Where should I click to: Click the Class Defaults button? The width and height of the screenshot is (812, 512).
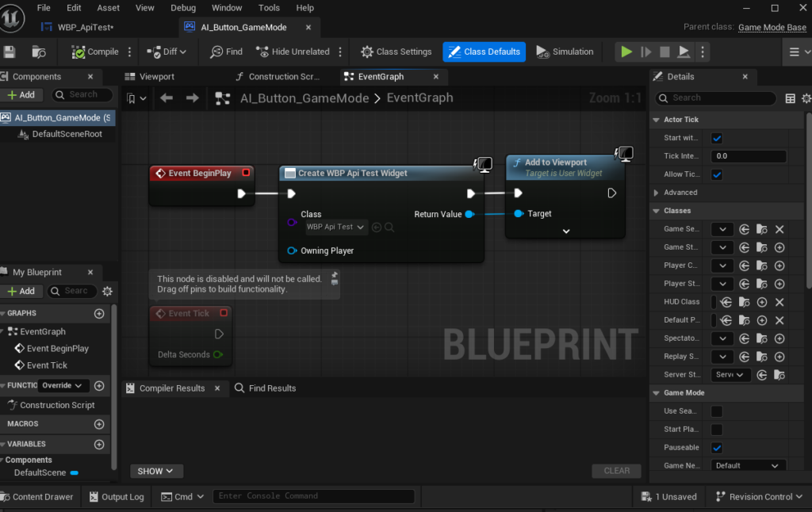pyautogui.click(x=484, y=52)
